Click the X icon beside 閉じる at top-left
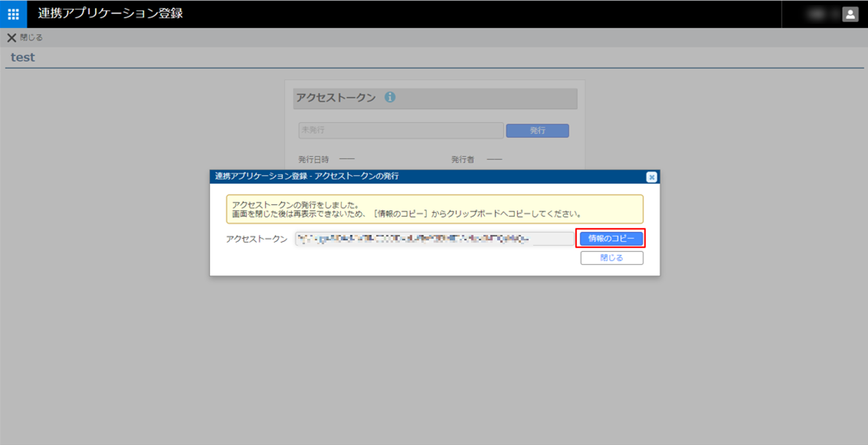The width and height of the screenshot is (868, 445). (x=12, y=37)
